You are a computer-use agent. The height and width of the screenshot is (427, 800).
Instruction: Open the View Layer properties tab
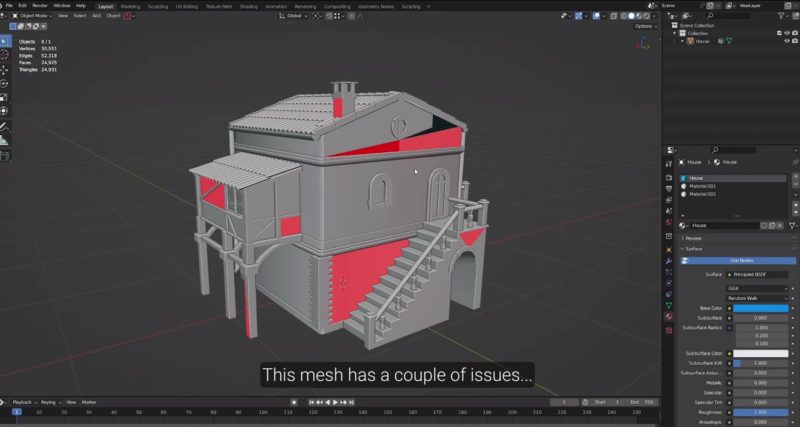[669, 199]
